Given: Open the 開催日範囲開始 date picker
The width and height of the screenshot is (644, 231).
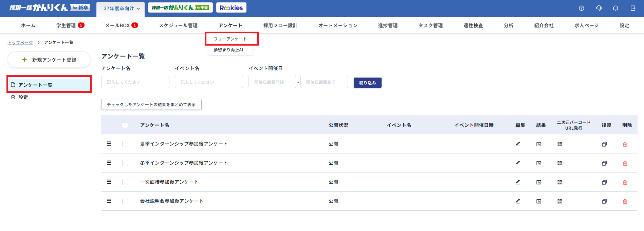Looking at the screenshot, I should (272, 82).
